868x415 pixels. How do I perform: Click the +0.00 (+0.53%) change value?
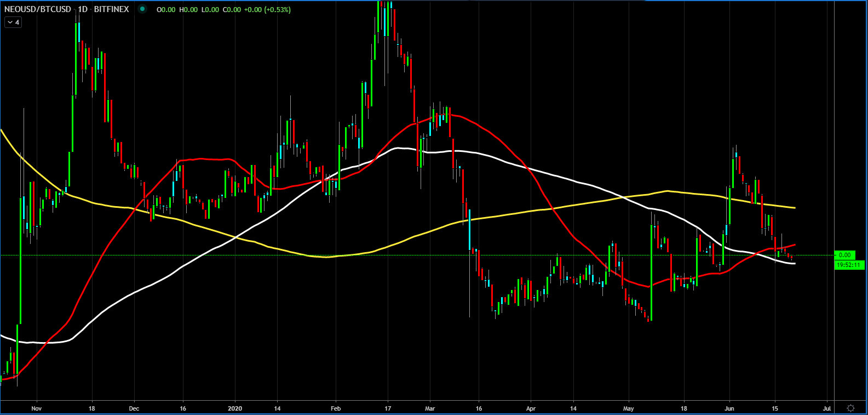(x=267, y=10)
